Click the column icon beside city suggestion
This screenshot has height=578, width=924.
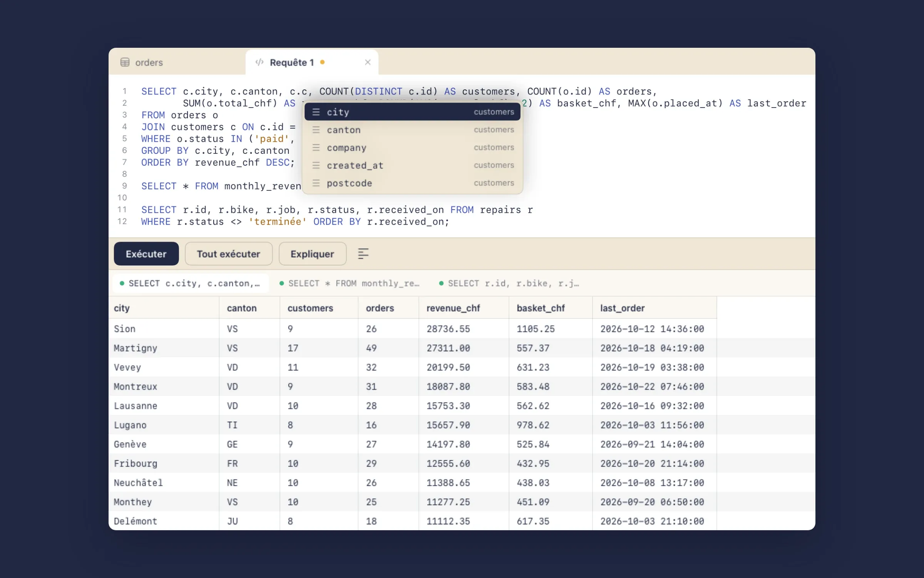coord(316,112)
